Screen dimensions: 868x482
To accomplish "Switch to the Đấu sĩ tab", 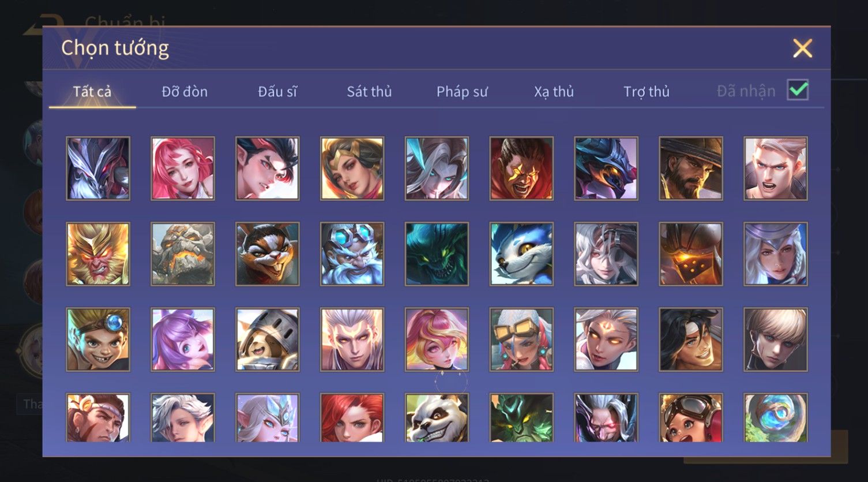I will pos(277,91).
